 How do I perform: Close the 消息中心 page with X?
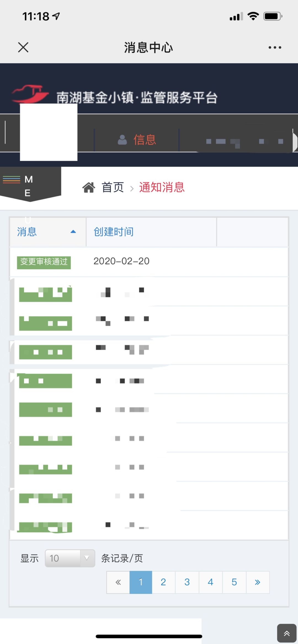click(23, 47)
